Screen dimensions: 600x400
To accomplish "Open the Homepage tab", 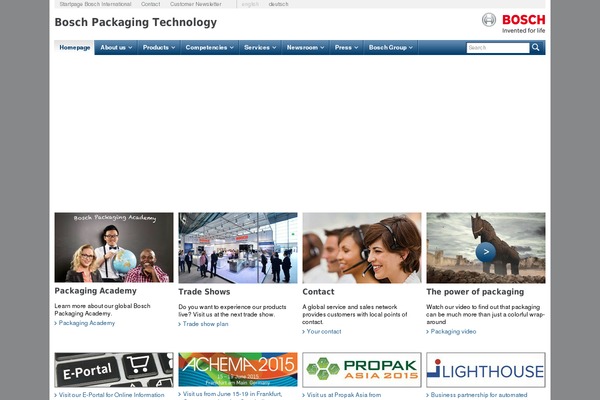I will (75, 47).
